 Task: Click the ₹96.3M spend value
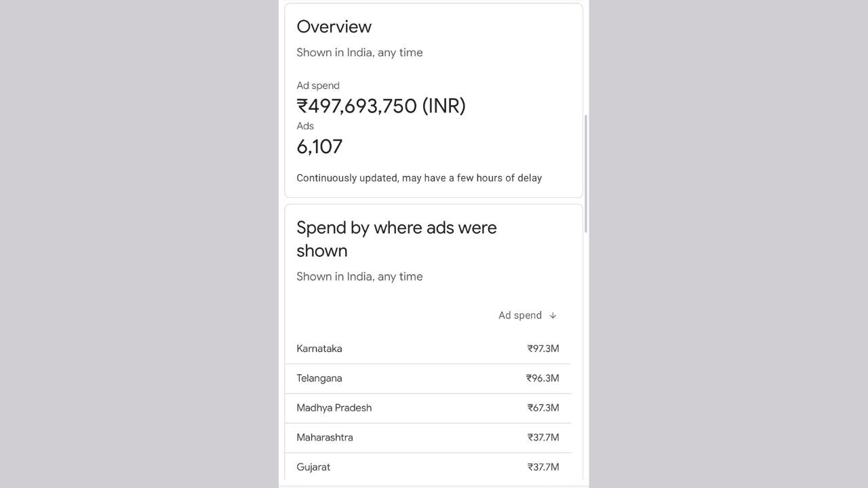point(542,378)
